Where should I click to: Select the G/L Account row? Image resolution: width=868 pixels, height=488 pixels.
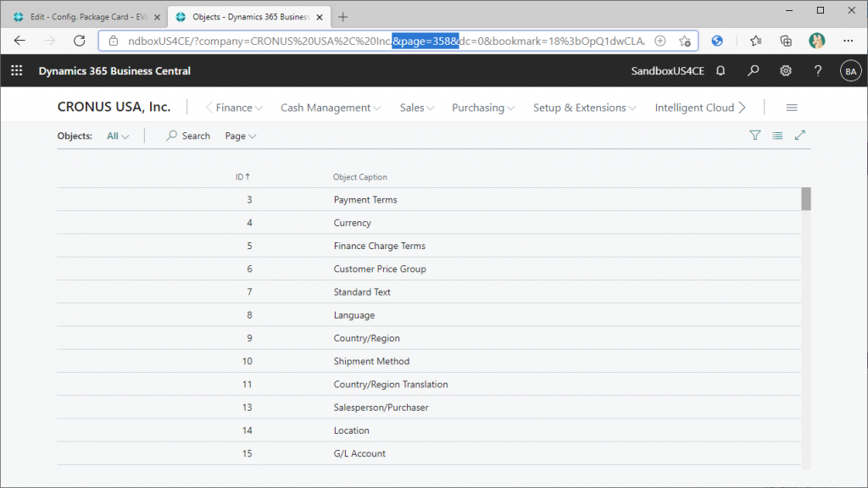click(x=428, y=453)
